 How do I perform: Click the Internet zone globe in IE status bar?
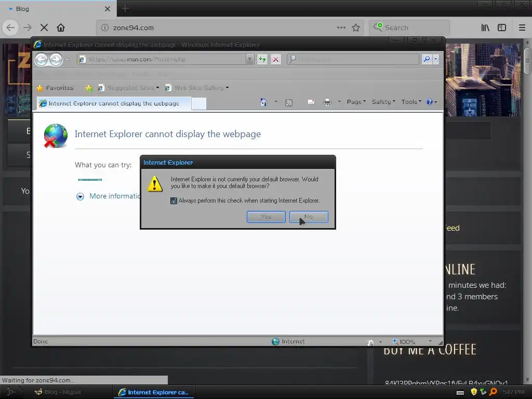(275, 341)
